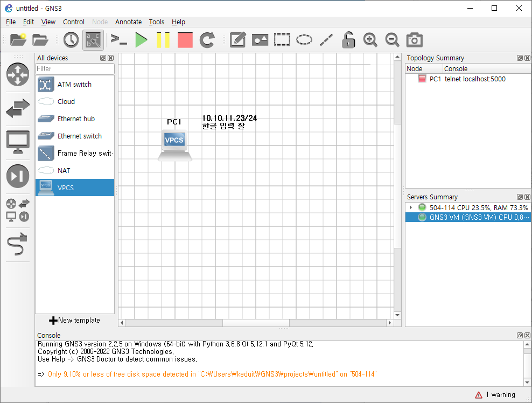Select Cloud in device list
The image size is (532, 403).
tap(75, 101)
